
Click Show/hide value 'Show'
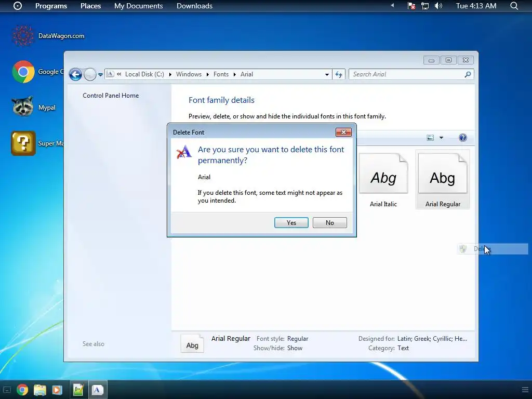click(295, 348)
